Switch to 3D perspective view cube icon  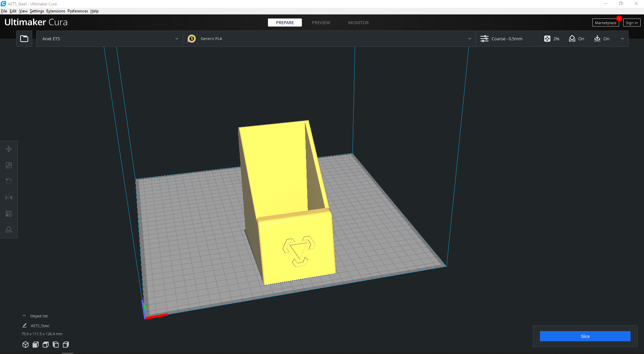[26, 345]
